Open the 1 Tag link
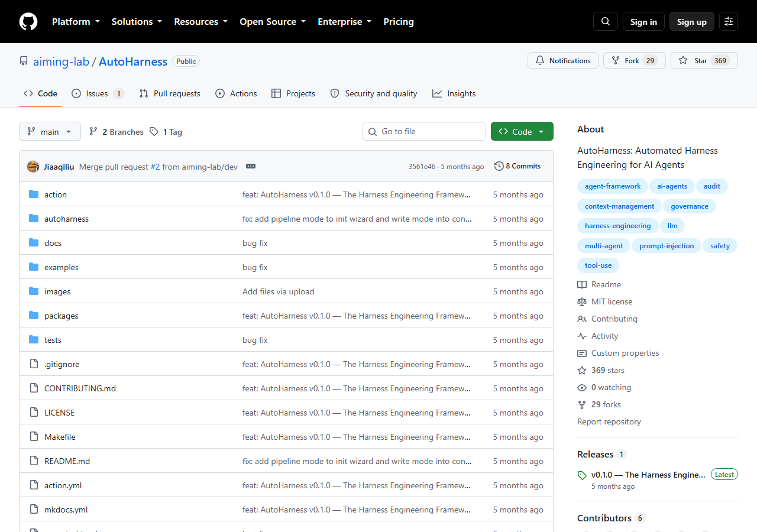This screenshot has width=757, height=532. pos(166,132)
